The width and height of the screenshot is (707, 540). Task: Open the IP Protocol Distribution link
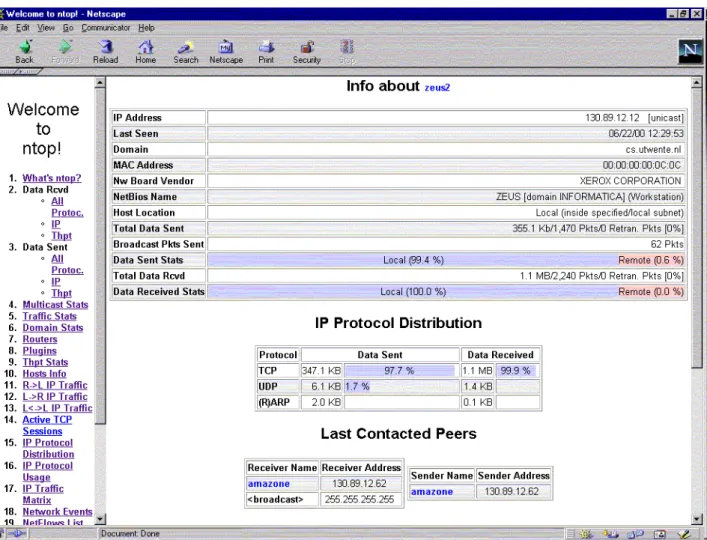pyautogui.click(x=48, y=448)
